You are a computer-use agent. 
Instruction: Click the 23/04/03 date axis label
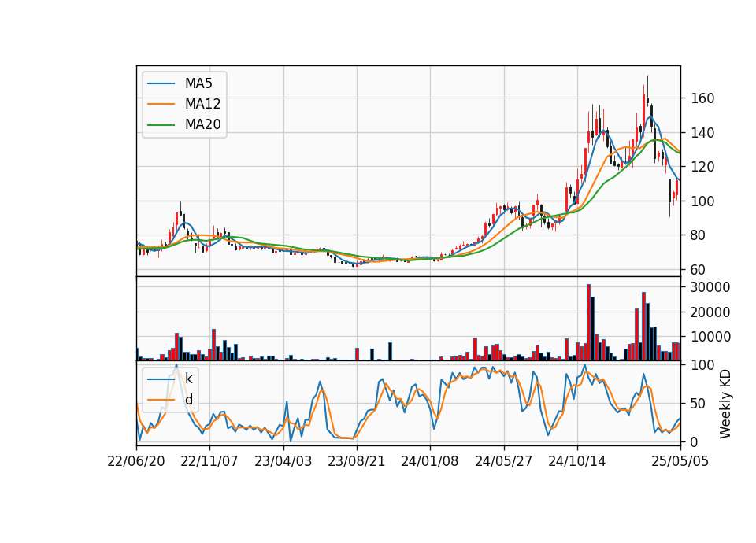pyautogui.click(x=283, y=461)
